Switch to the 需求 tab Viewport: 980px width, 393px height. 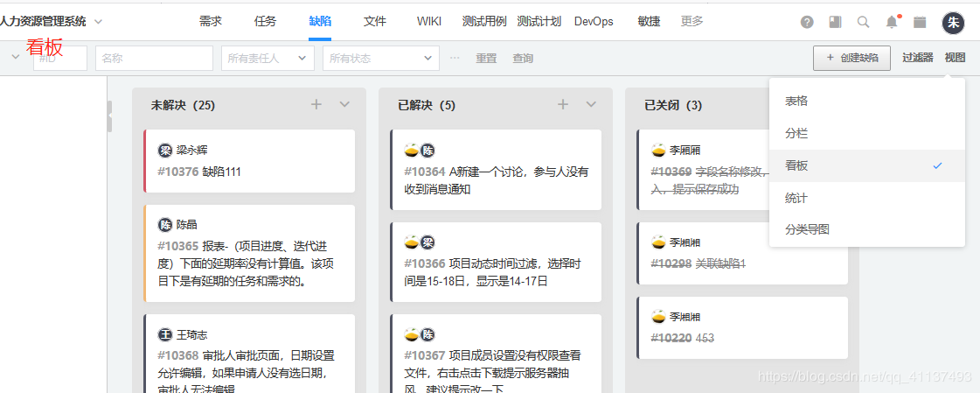(211, 21)
